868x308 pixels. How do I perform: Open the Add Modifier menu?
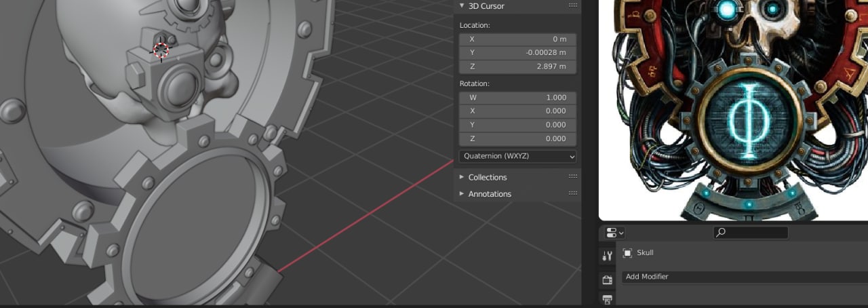(x=745, y=277)
